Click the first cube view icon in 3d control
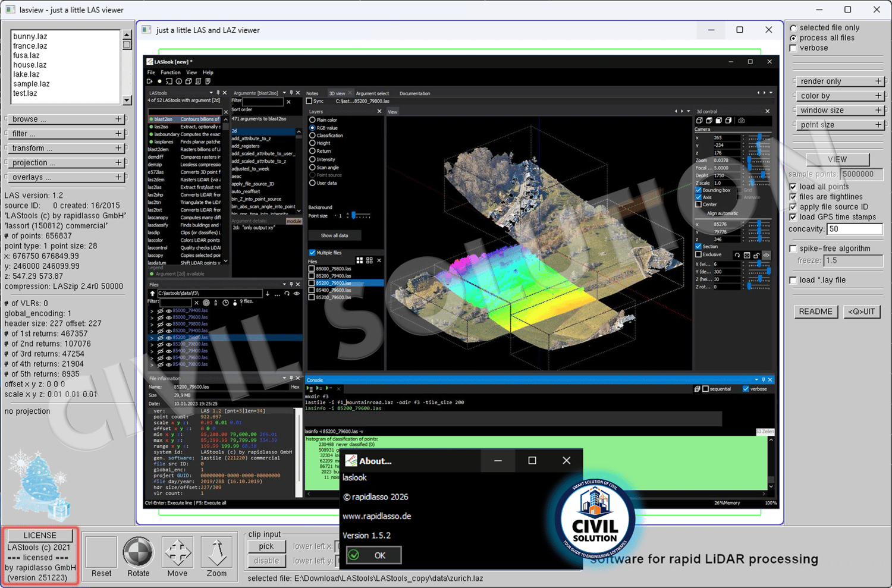The image size is (892, 588). point(700,121)
